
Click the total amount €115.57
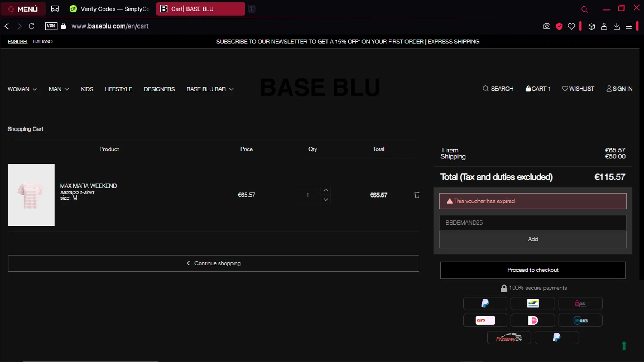click(x=610, y=177)
